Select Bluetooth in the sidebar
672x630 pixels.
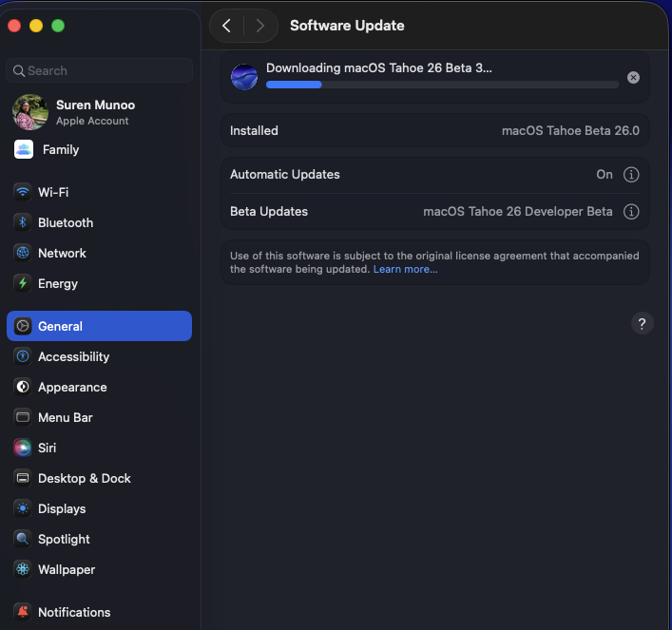(x=100, y=222)
